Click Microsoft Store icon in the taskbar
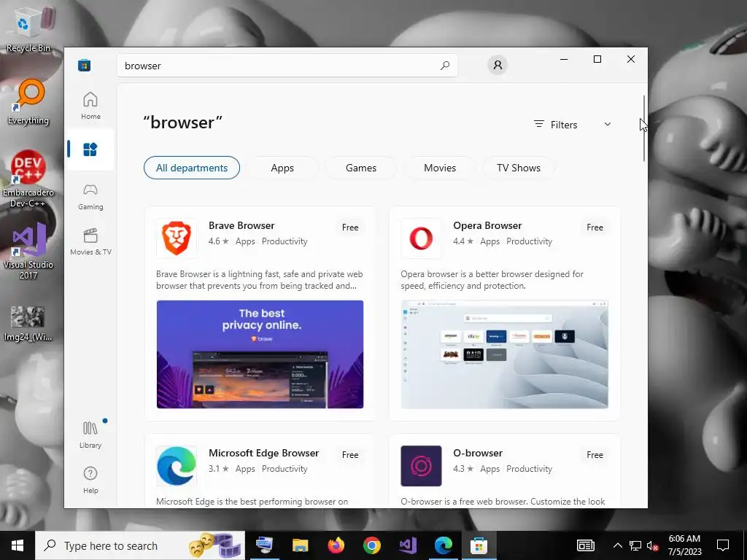This screenshot has width=747, height=560. click(x=479, y=545)
